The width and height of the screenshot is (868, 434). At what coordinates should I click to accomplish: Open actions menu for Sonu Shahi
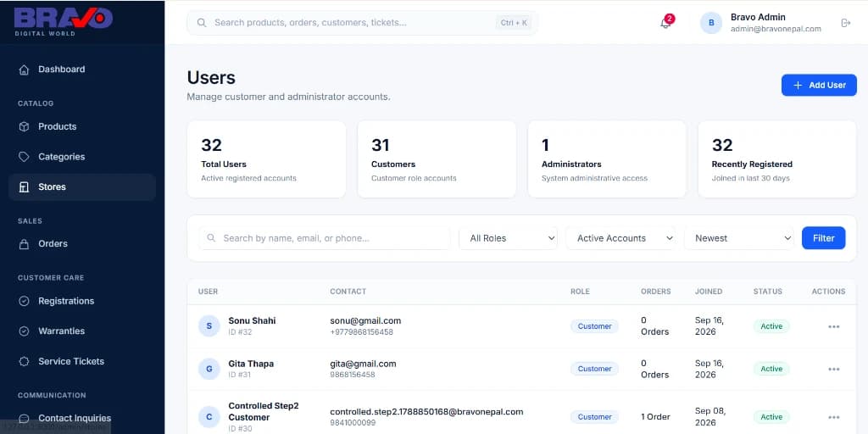coord(834,326)
